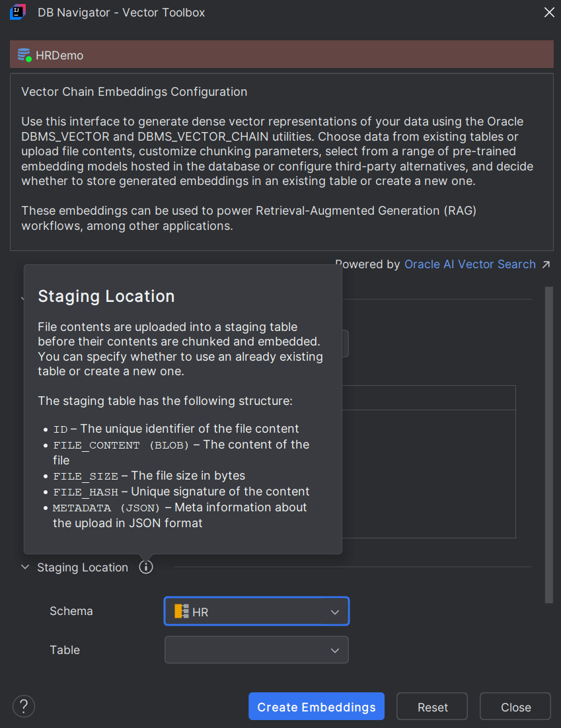This screenshot has height=728, width=561.
Task: Click the DB Navigator - Vector Toolbox title
Action: click(121, 13)
